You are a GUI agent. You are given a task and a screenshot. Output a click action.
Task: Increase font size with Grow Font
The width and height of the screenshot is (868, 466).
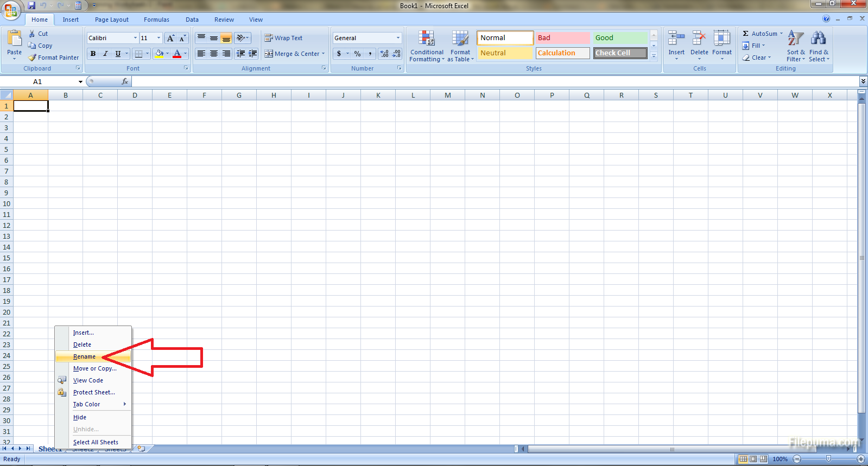point(171,38)
